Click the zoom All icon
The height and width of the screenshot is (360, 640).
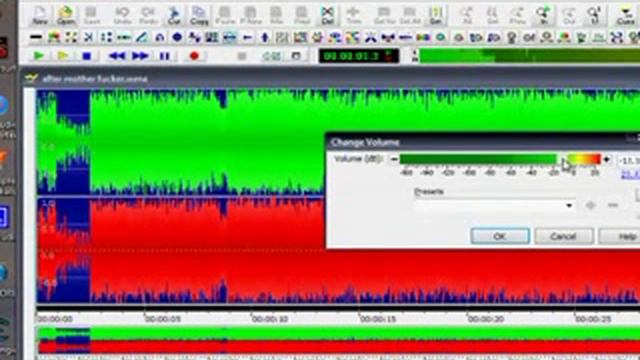coord(467,16)
